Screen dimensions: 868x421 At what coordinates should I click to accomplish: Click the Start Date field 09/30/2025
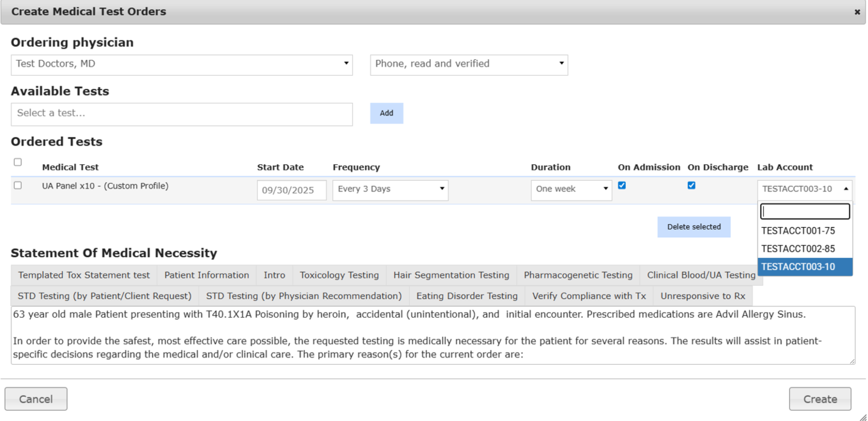coord(291,190)
